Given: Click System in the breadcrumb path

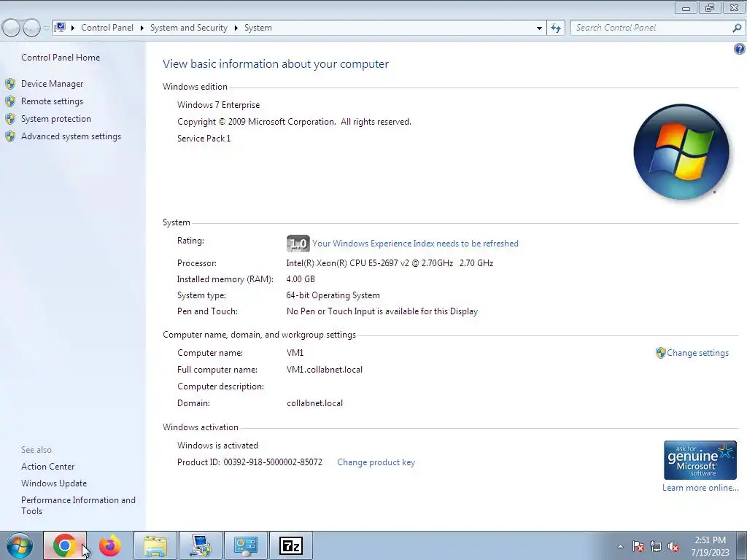Looking at the screenshot, I should click(x=258, y=28).
